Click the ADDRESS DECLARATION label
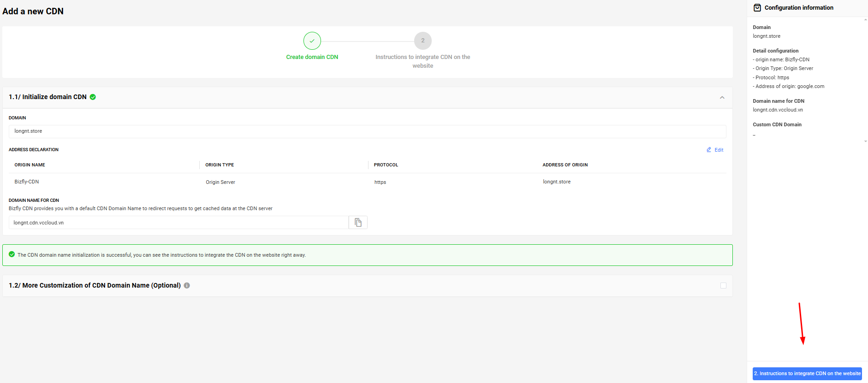 coord(34,150)
